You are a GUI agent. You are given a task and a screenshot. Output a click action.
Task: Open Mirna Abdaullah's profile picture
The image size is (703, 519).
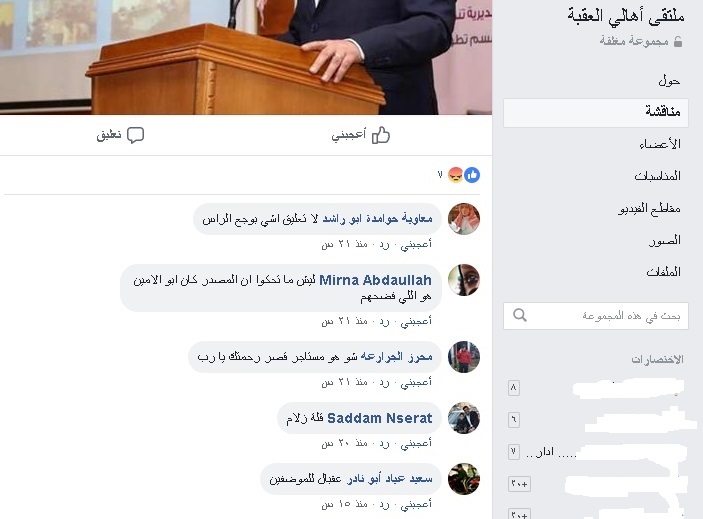pos(464,280)
